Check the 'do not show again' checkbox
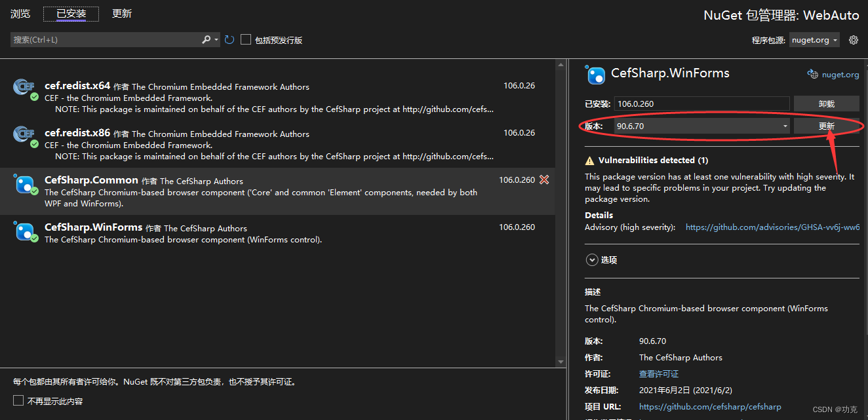This screenshot has height=420, width=868. coord(18,400)
